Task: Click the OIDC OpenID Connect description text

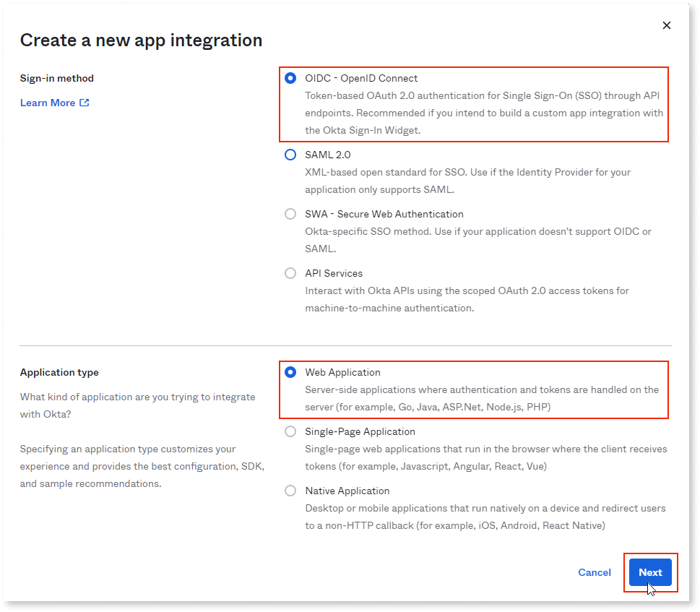Action: 484,113
